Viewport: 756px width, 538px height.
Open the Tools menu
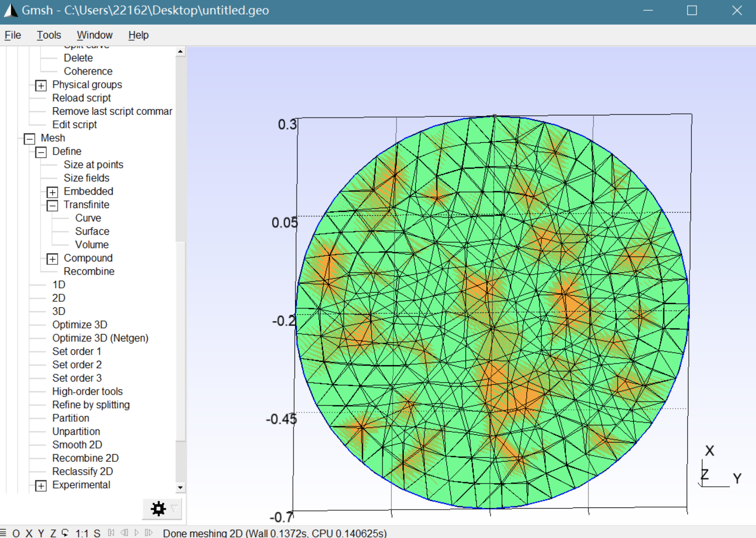pos(49,35)
